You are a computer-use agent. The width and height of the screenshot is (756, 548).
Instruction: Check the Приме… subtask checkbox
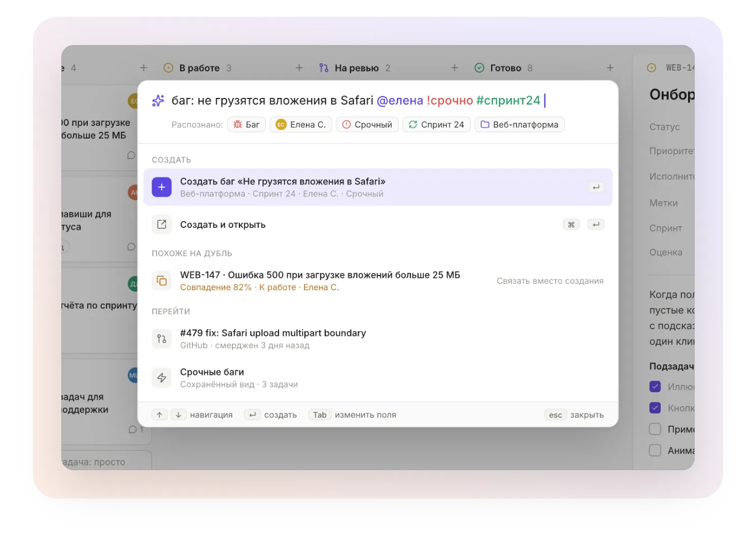click(655, 429)
